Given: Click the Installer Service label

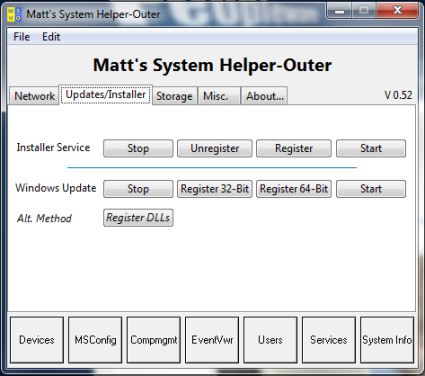Looking at the screenshot, I should [53, 147].
